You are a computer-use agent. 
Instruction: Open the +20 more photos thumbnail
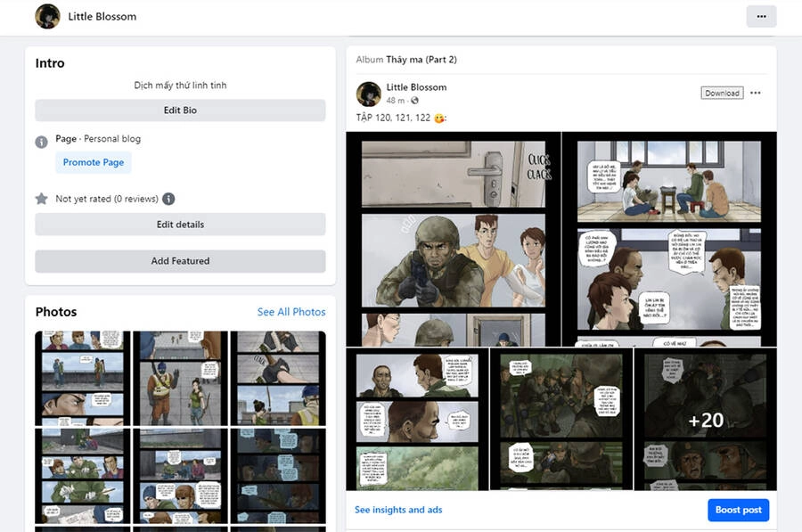(x=706, y=419)
